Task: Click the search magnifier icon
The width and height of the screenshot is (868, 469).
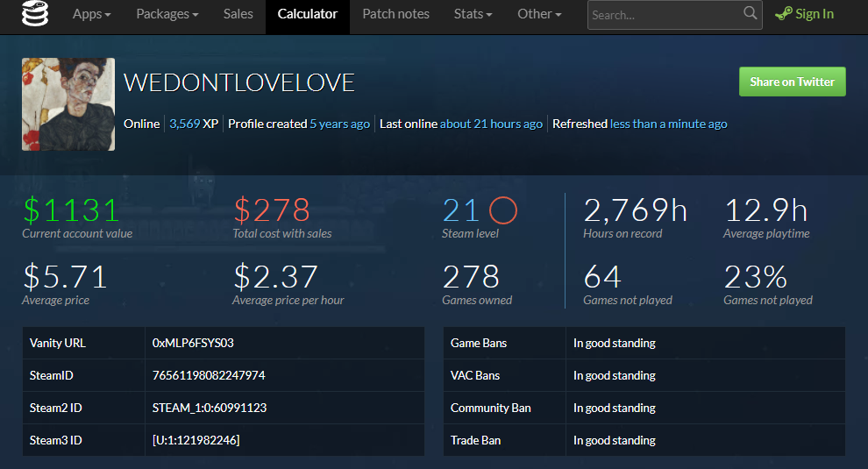Action: 751,13
